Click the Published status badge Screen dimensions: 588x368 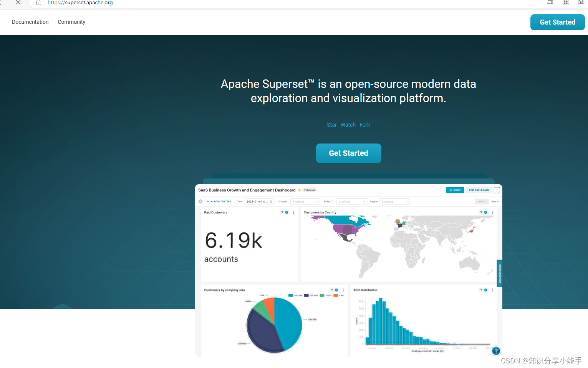tap(309, 190)
